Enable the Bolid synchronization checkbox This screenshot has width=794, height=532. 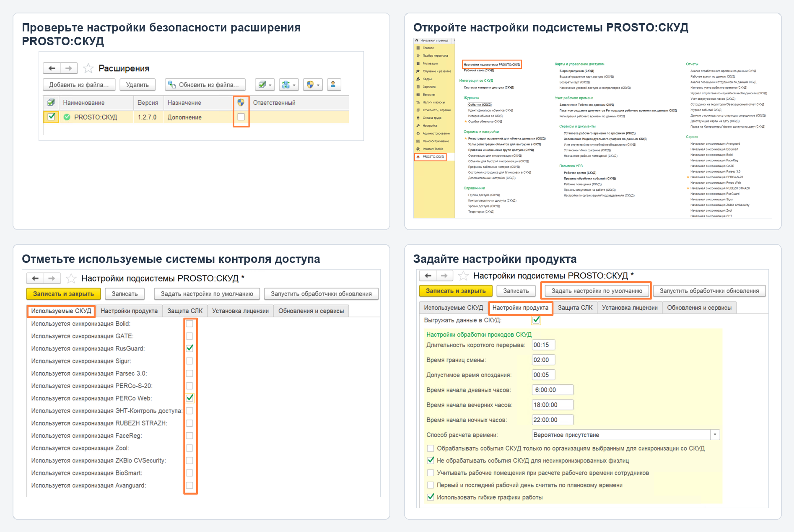189,324
